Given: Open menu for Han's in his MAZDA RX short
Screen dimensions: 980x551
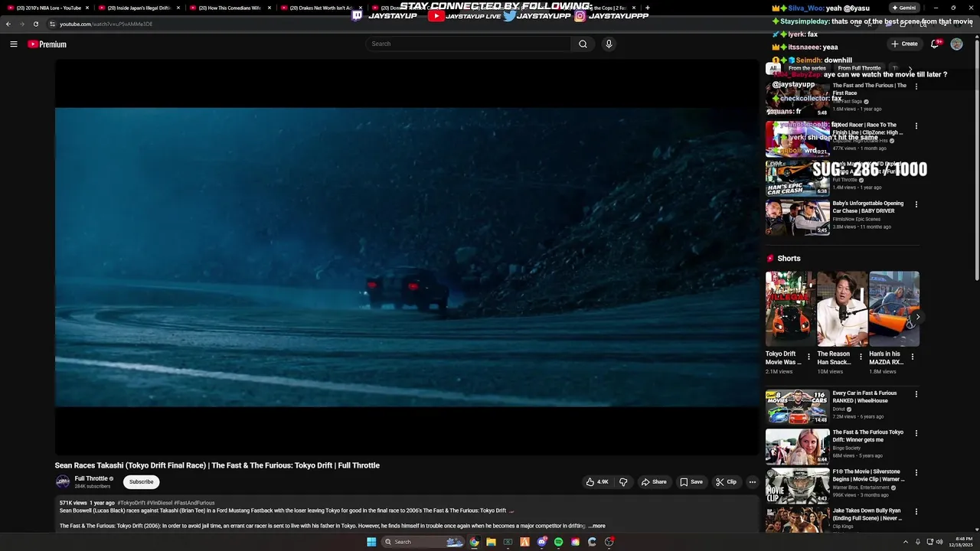Looking at the screenshot, I should tap(912, 357).
